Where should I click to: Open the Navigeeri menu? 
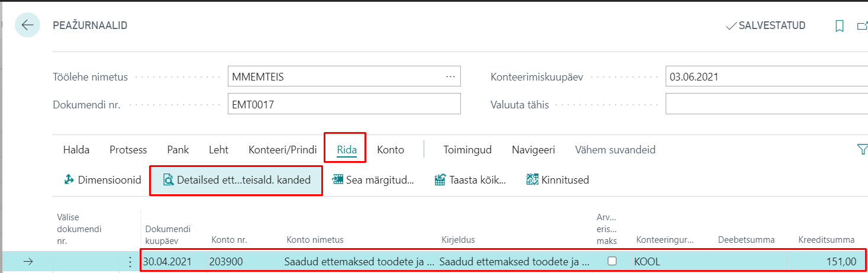533,150
